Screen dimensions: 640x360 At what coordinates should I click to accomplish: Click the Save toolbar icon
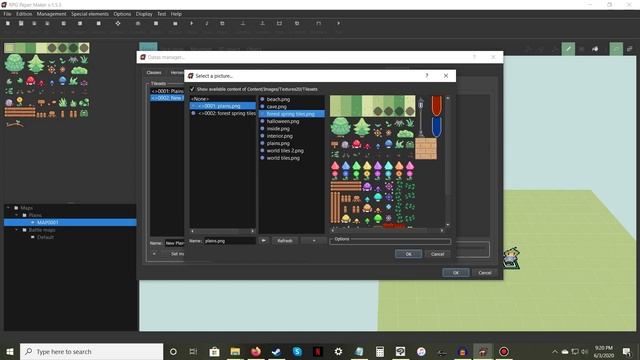tap(34, 24)
